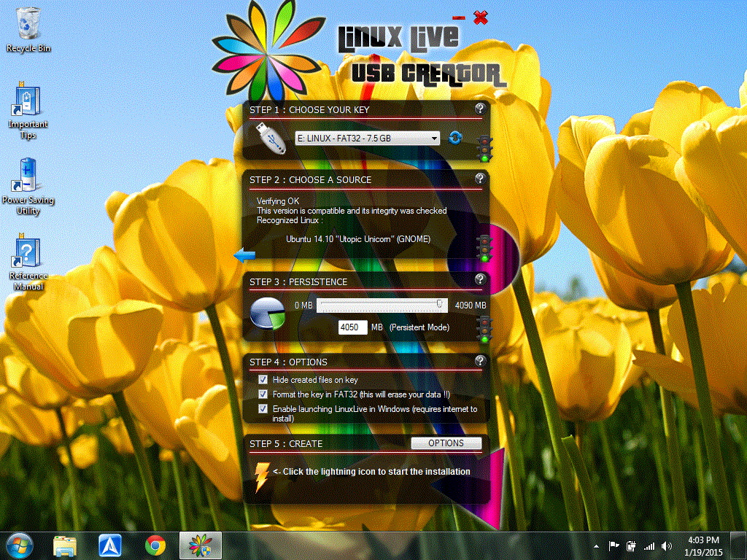Launch Google Chrome from the taskbar

(x=155, y=545)
